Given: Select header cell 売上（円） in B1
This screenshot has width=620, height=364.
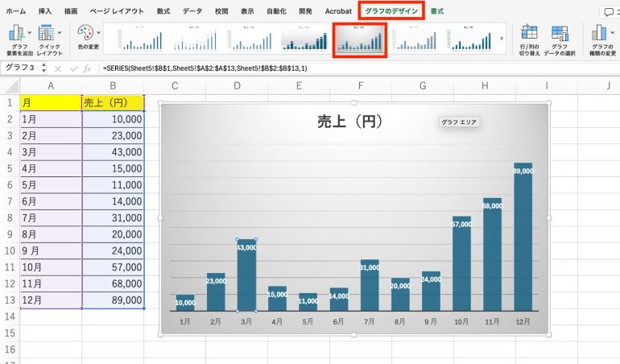Looking at the screenshot, I should (113, 103).
